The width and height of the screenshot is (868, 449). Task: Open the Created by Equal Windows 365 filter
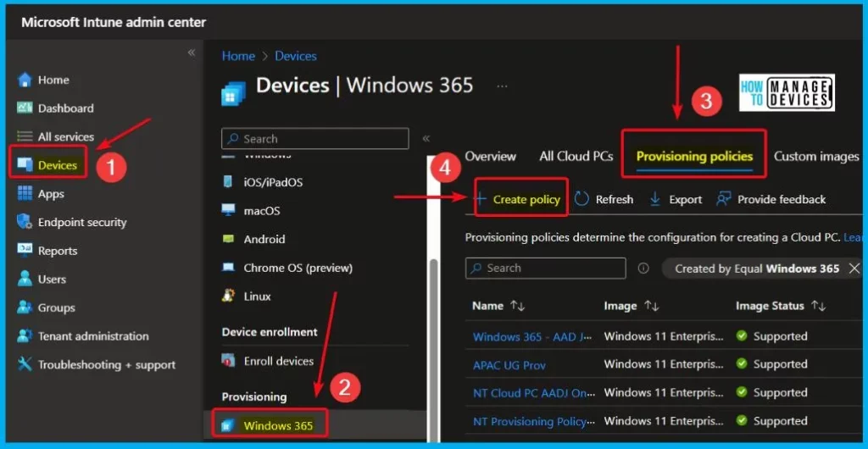[x=757, y=269]
